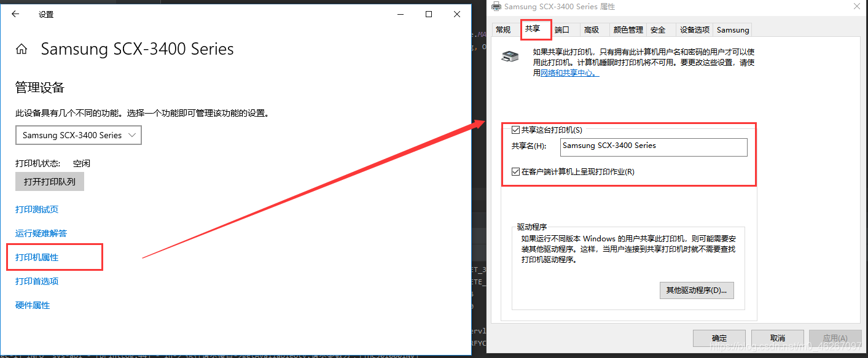Close the printer properties dialog
The image size is (868, 358).
click(x=856, y=6)
